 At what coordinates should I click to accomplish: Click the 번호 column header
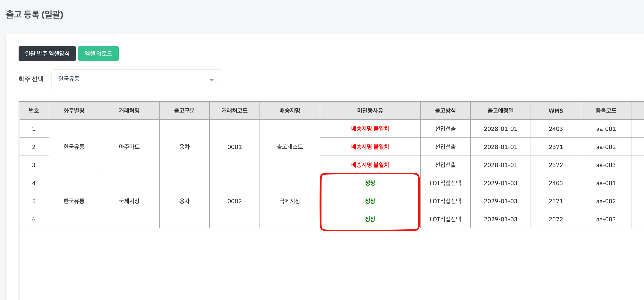tap(34, 111)
